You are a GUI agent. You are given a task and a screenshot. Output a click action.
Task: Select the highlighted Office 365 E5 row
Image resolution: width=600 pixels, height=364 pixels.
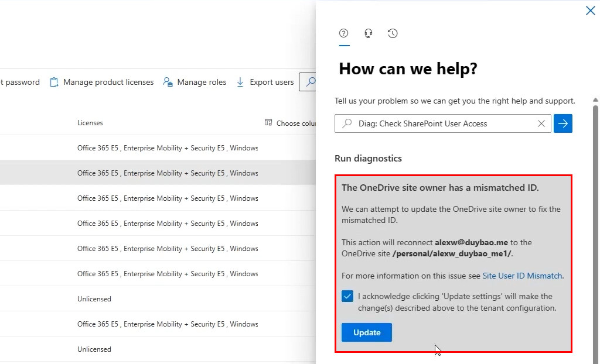click(158, 173)
